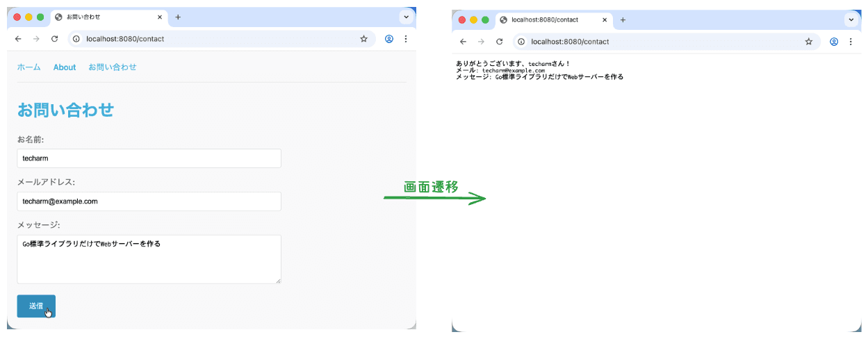The height and width of the screenshot is (339, 868).
Task: Click back arrow in right browser window
Action: [x=463, y=42]
